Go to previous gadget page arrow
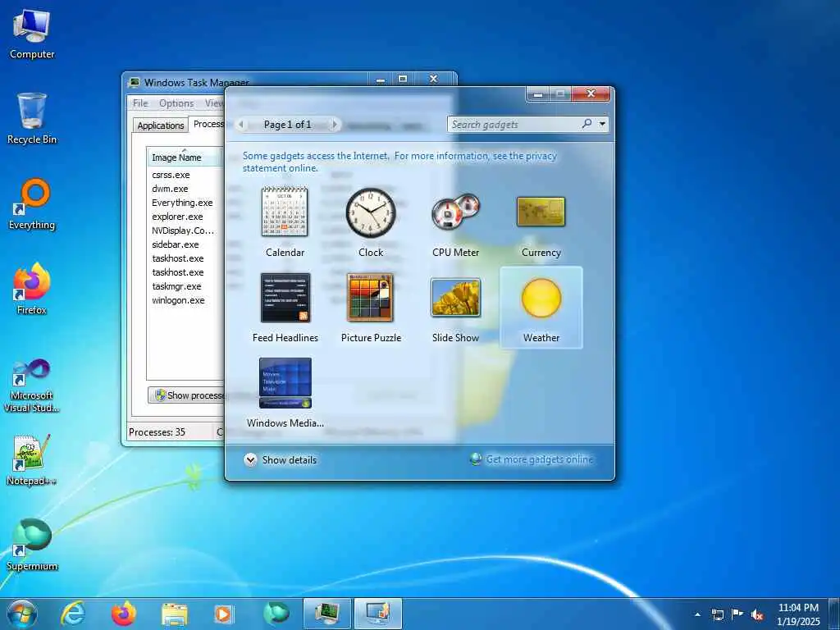This screenshot has height=630, width=840. [241, 125]
